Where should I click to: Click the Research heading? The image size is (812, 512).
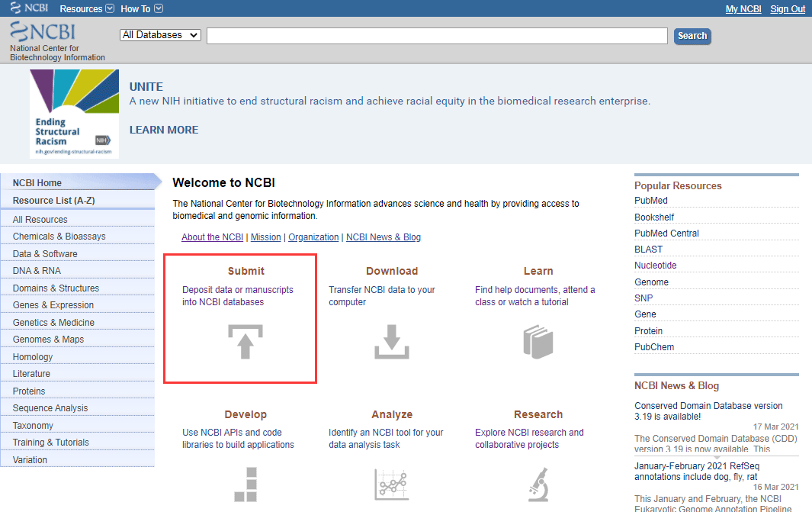[x=538, y=414]
